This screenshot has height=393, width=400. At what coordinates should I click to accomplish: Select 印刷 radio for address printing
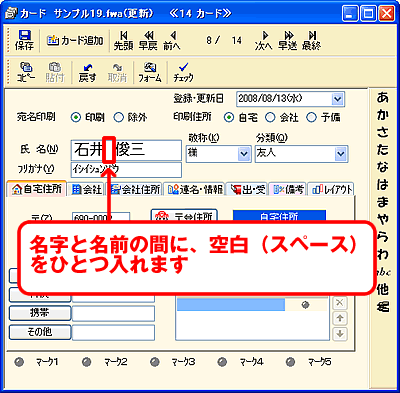pos(76,117)
